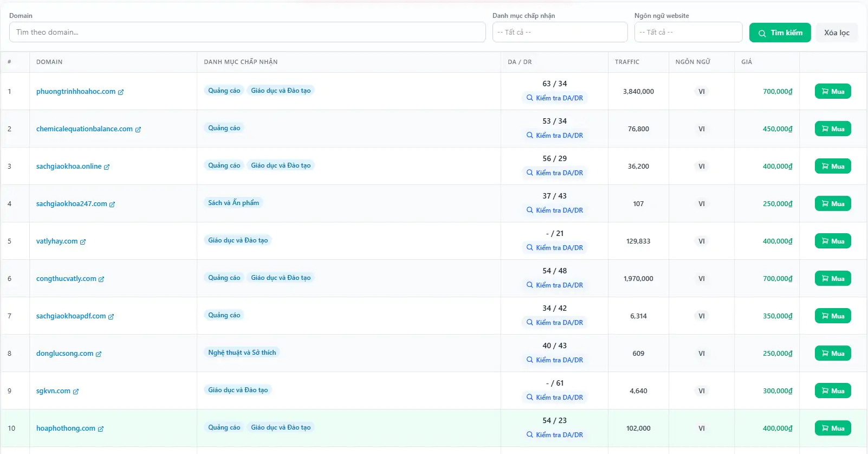
Task: Open external link icon beside sachgiaokhoapdf.com
Action: [x=111, y=317]
